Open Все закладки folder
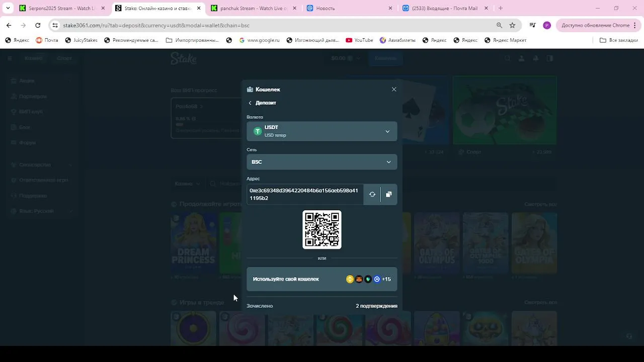644x362 pixels. pos(619,40)
